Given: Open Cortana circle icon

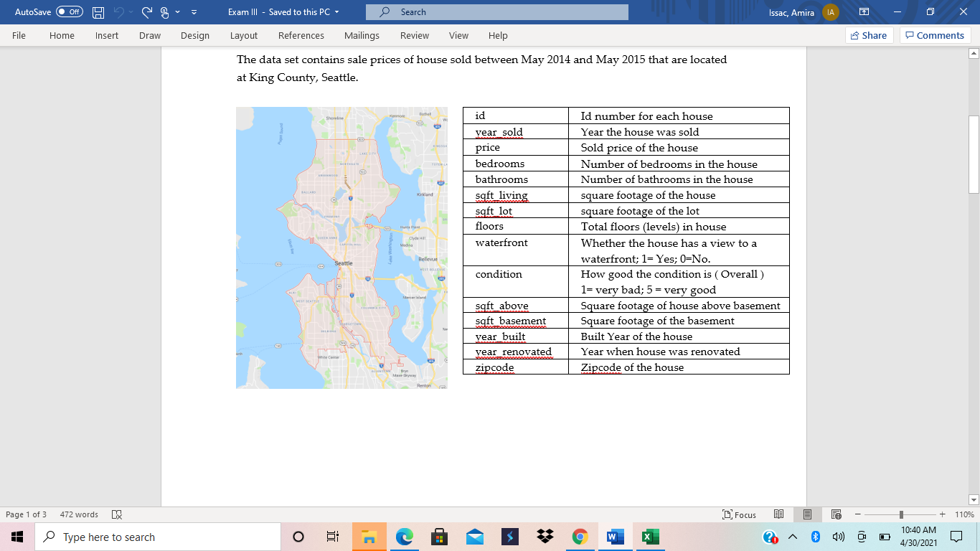Looking at the screenshot, I should (x=298, y=537).
